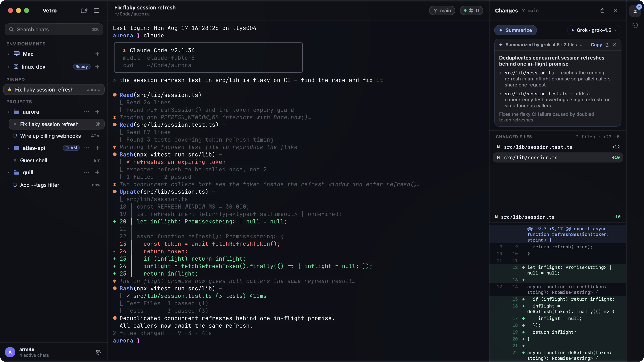The height and width of the screenshot is (362, 644).
Task: Select changed file src/lib/session.ts in list
Action: [558, 157]
